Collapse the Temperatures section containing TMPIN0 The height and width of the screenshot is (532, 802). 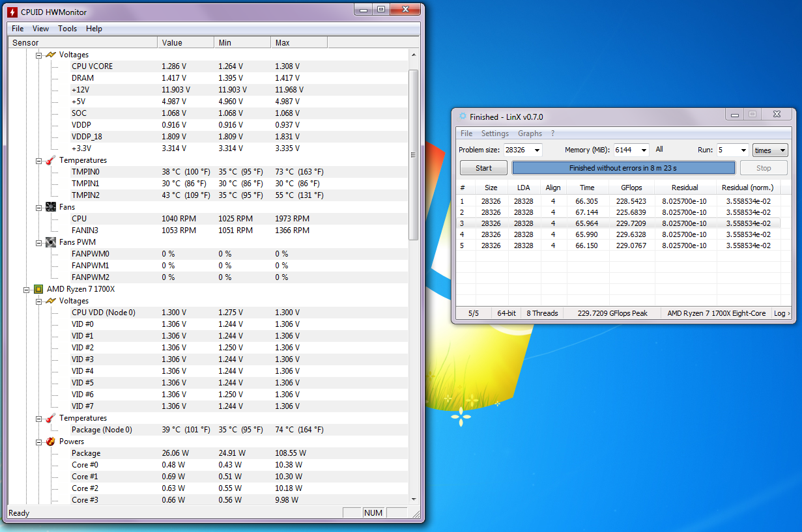39,160
